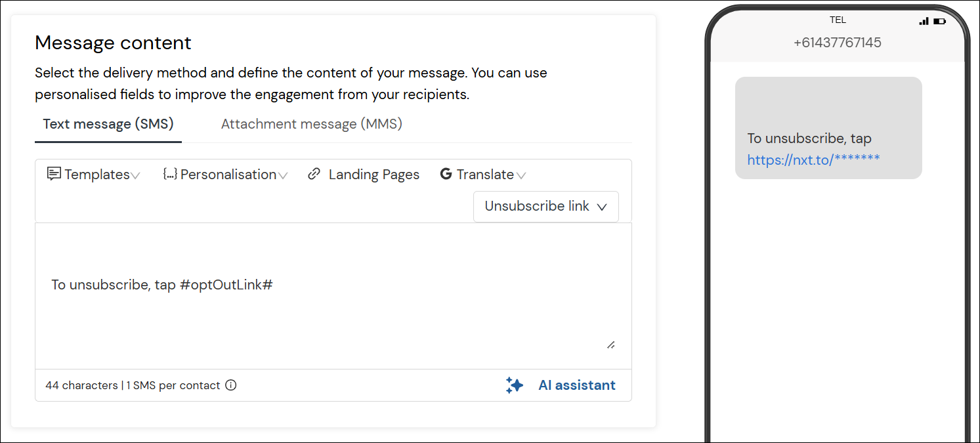Click the phone preview battery icon

[940, 21]
